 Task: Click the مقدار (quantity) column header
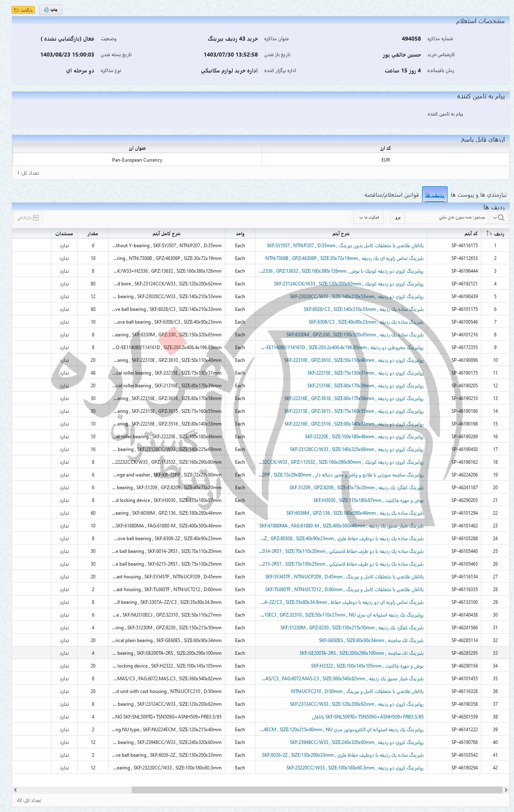93,234
